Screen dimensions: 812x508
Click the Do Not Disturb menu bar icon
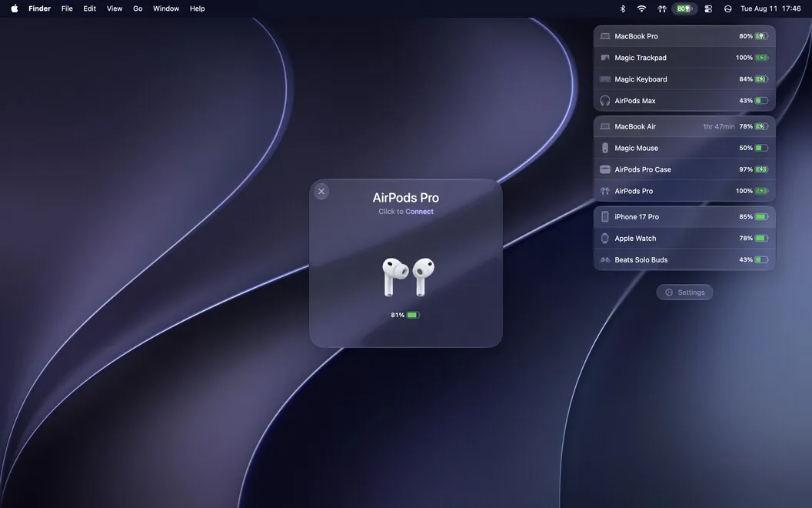point(727,8)
